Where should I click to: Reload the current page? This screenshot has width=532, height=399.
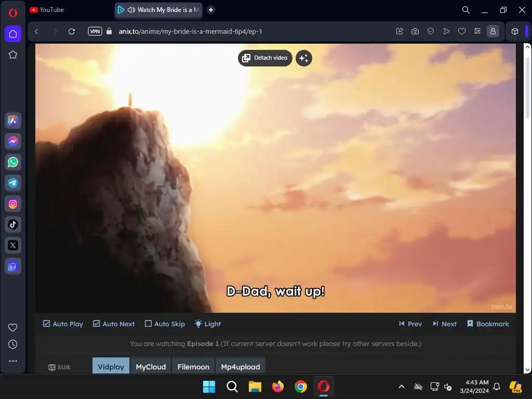(x=72, y=32)
